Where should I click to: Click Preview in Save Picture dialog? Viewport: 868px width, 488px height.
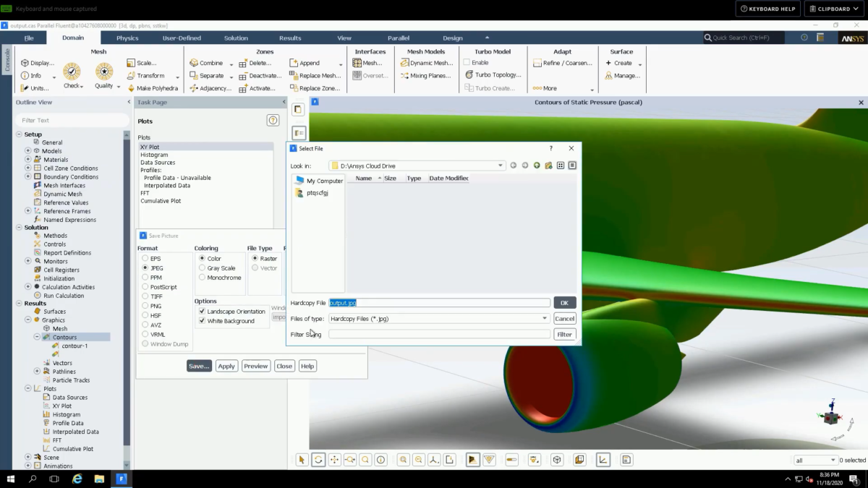pyautogui.click(x=255, y=366)
